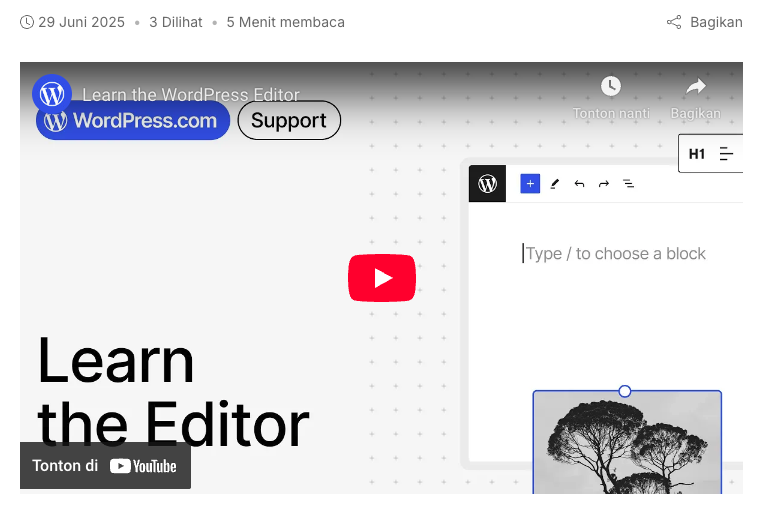Click the WordPress.com blue badge
The image size is (764, 521).
click(x=133, y=120)
